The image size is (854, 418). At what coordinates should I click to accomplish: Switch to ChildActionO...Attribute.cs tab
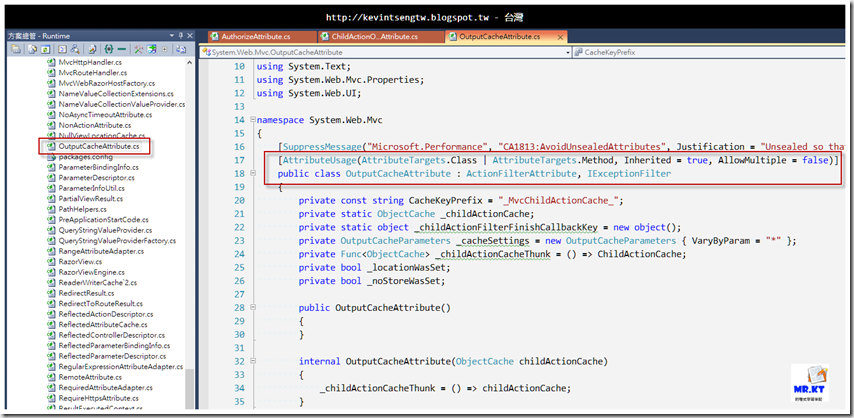click(381, 37)
